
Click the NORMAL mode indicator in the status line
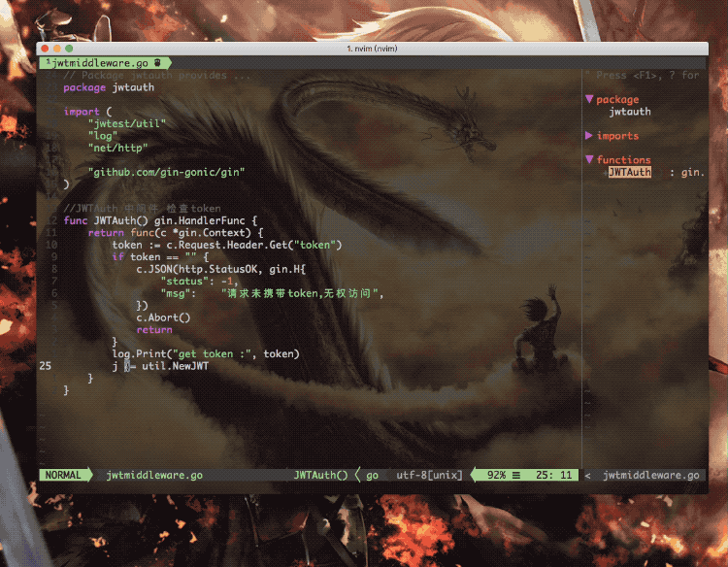click(x=63, y=475)
